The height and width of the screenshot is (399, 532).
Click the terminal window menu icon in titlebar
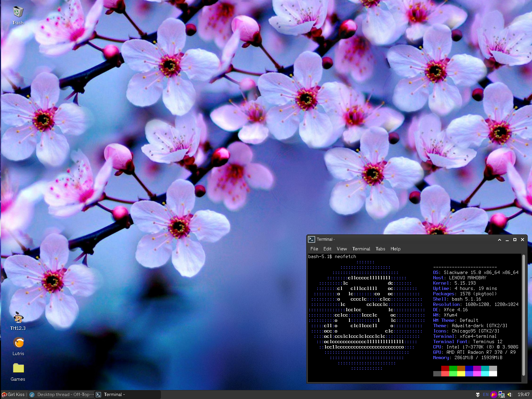(x=312, y=239)
